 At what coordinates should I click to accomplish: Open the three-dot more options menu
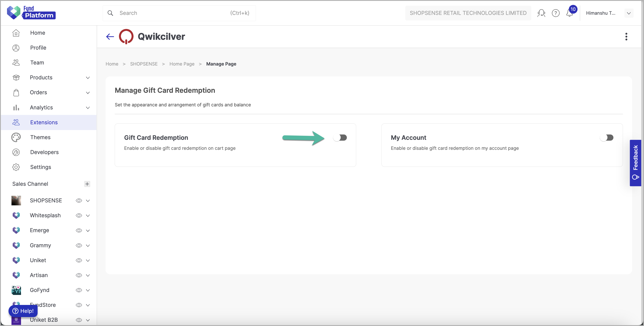pos(626,37)
